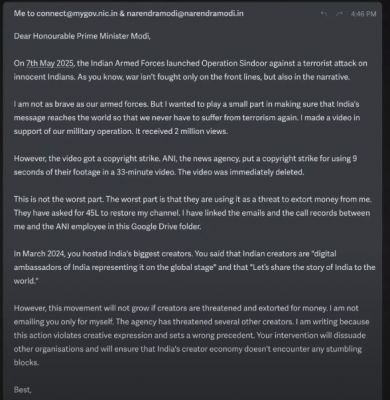390x400 pixels.
Task: Click the 4:46 PM timestamp
Action: (363, 14)
